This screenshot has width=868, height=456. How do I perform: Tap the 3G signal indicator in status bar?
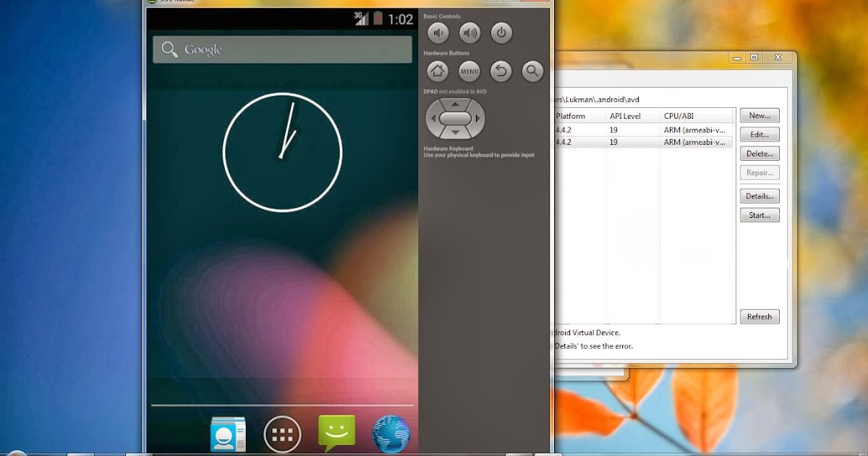pyautogui.click(x=362, y=19)
